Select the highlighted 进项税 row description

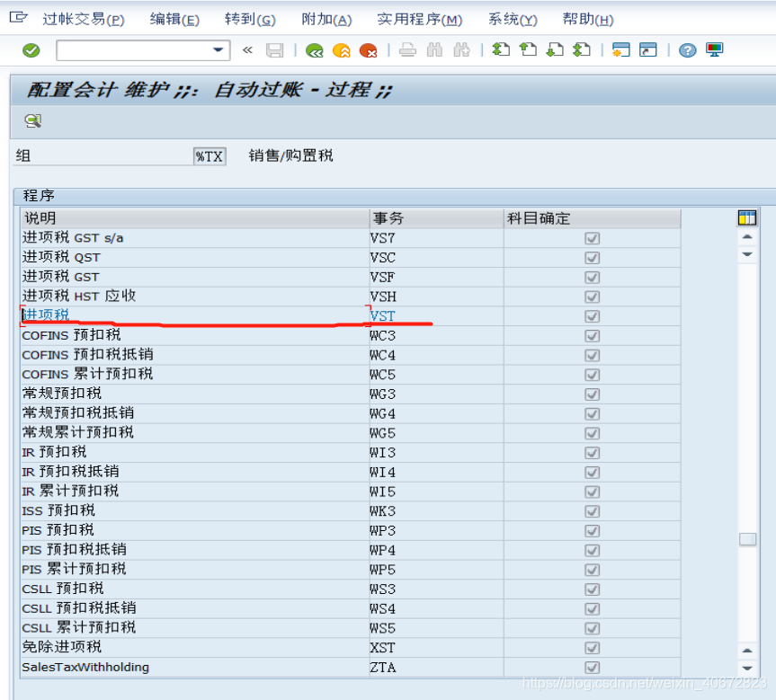click(195, 315)
